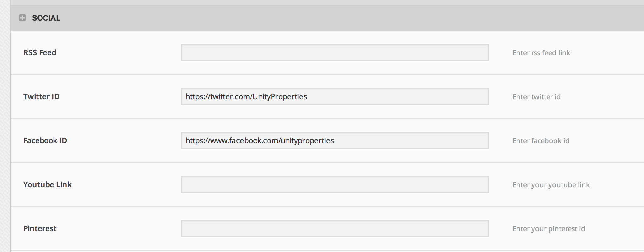Click the SOCIAL section heading text
The height and width of the screenshot is (252, 644).
(46, 18)
